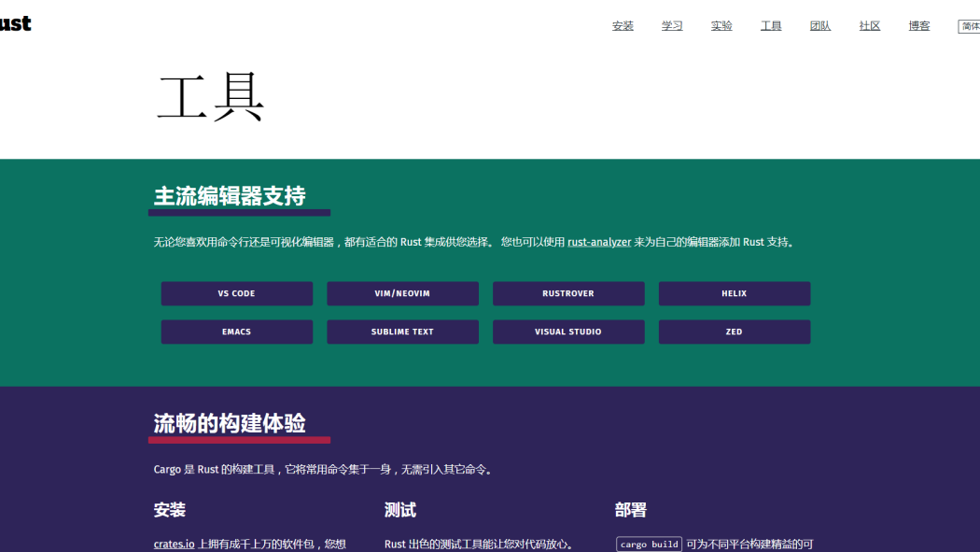Click the 流畅的构建体验 heading
The width and height of the screenshot is (980, 552).
[x=230, y=423]
